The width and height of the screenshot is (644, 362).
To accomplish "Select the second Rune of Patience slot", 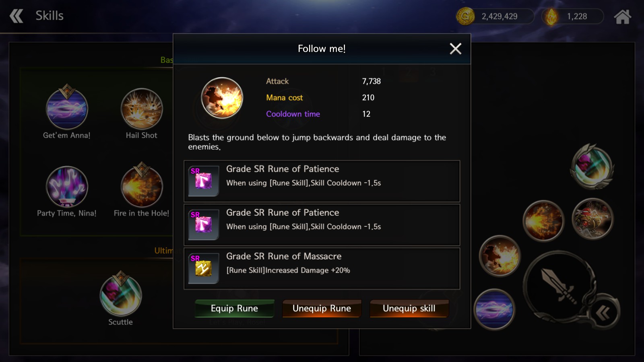I will pos(322,225).
